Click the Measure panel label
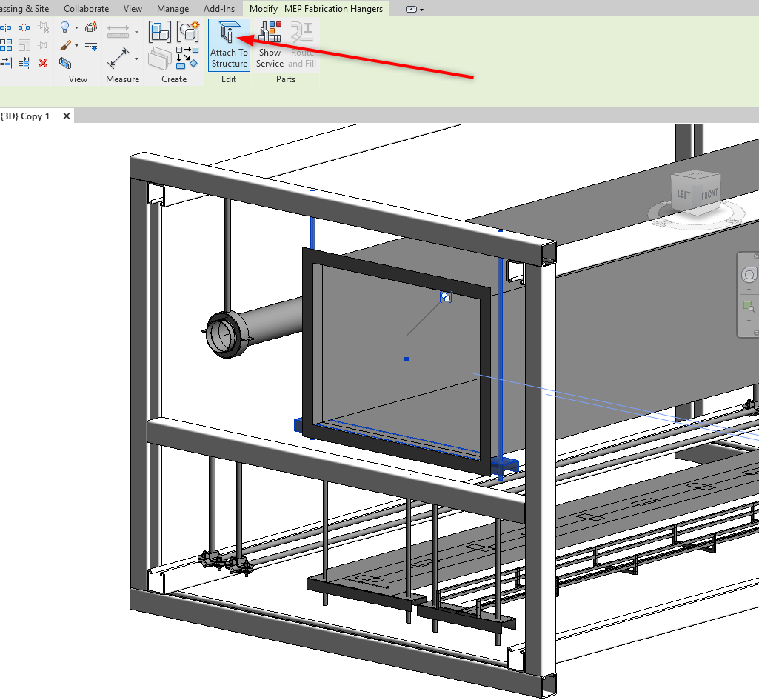Screen dimensions: 759x700 (122, 79)
